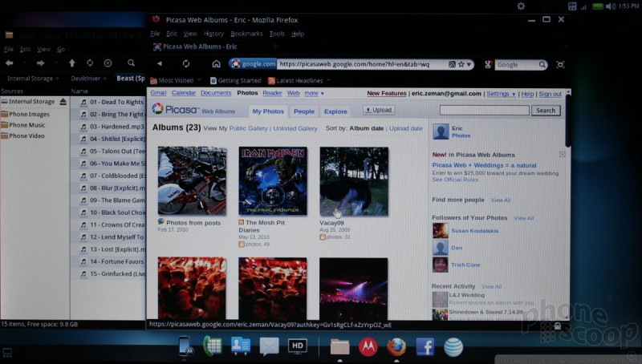Refresh the file manager listing
The height and width of the screenshot is (364, 642).
90,63
